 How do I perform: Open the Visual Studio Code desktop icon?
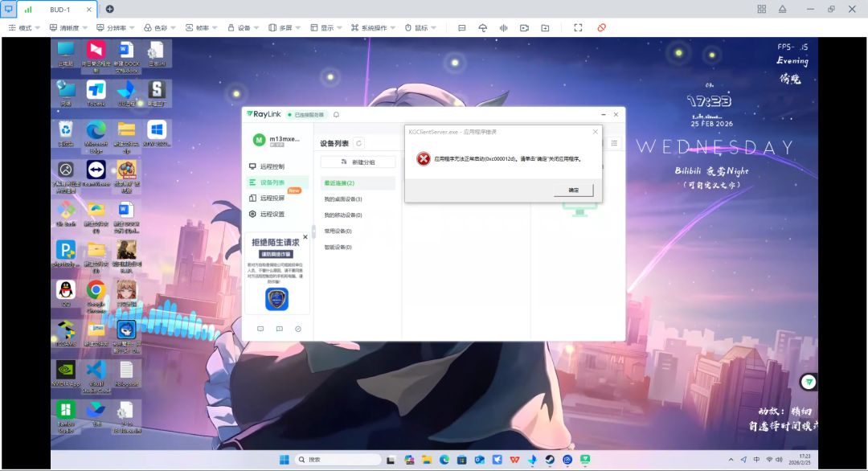[96, 376]
